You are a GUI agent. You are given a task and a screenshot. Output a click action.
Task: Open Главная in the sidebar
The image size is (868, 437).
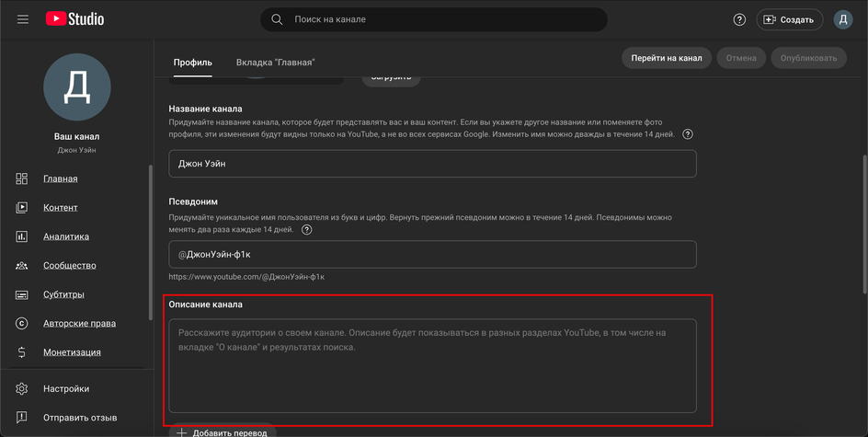61,178
